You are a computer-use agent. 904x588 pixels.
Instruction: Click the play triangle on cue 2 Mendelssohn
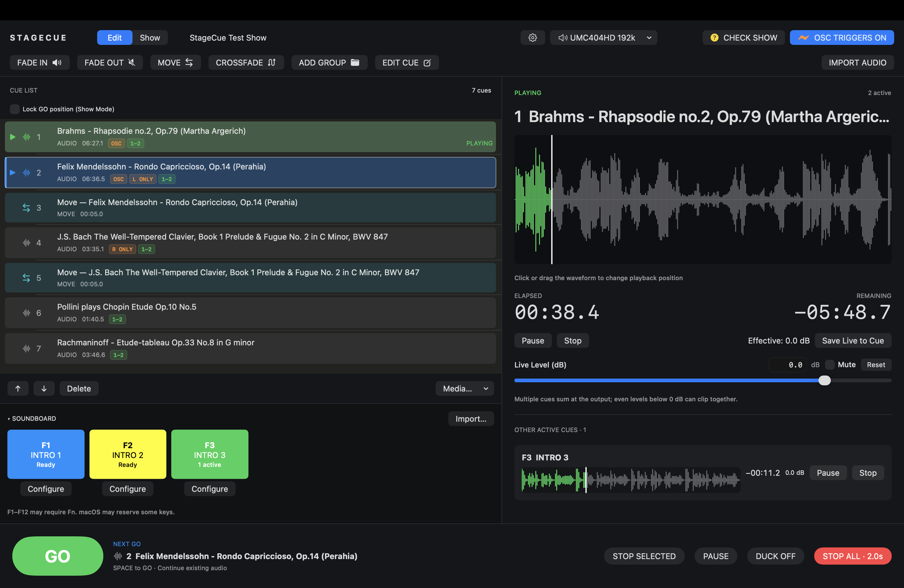[x=13, y=173]
